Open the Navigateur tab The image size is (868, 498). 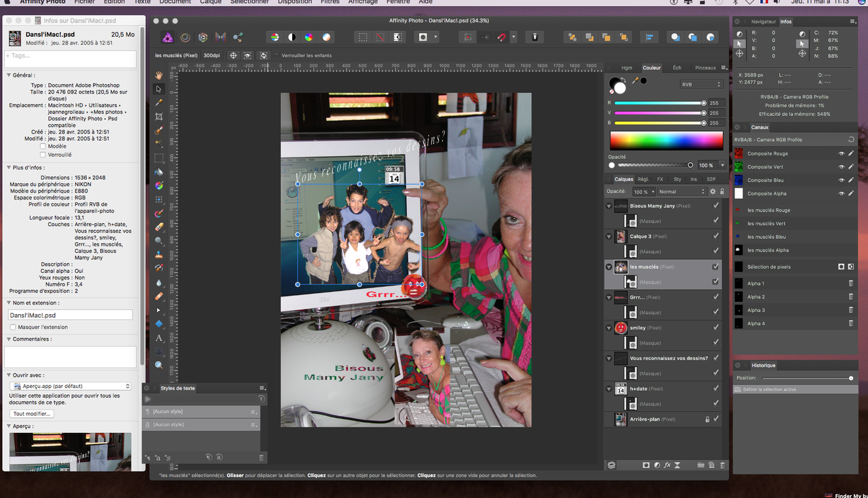[764, 22]
